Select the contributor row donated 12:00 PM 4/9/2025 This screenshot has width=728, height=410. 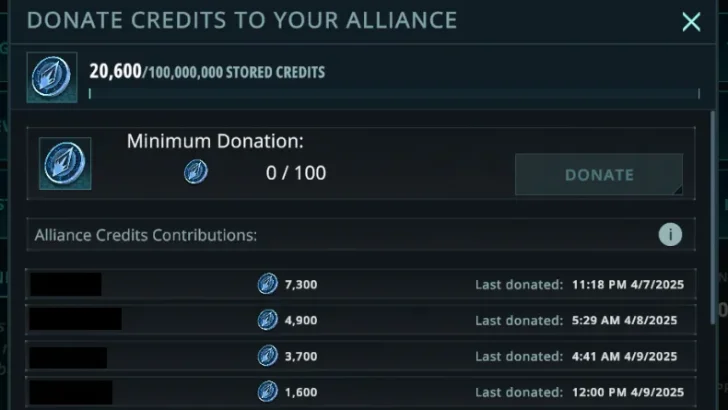(x=360, y=392)
